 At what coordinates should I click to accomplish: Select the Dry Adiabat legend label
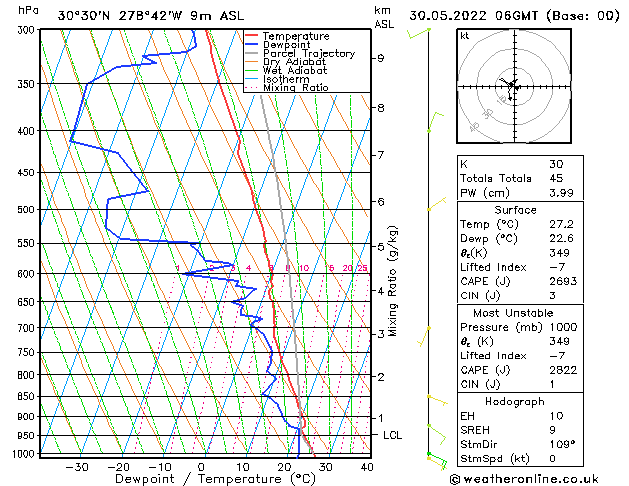pyautogui.click(x=294, y=62)
